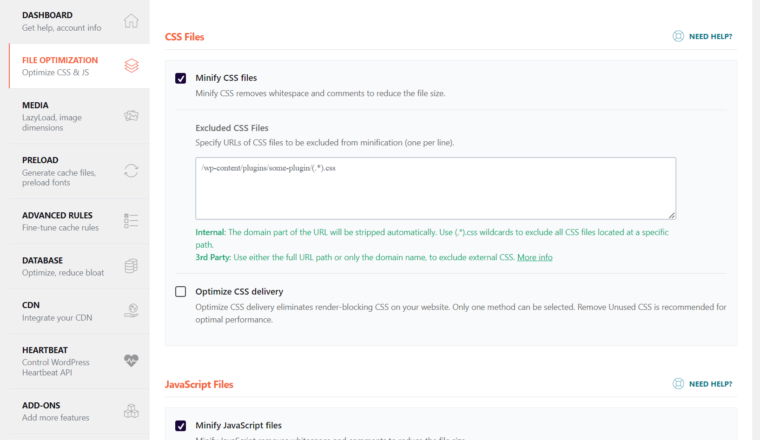Click the Database stack icon

click(131, 266)
